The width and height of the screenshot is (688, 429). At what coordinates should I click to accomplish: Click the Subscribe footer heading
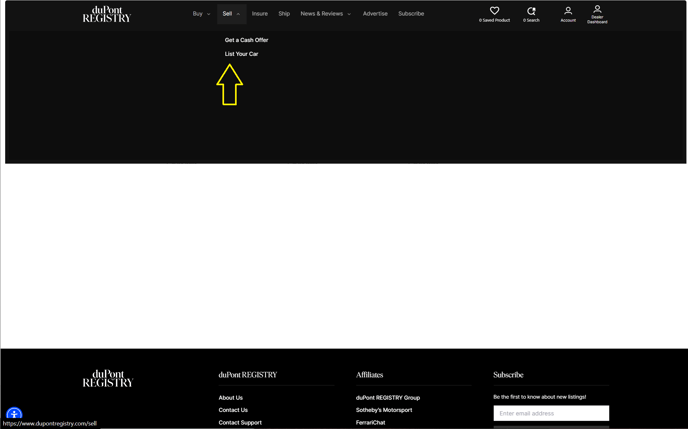pyautogui.click(x=508, y=375)
